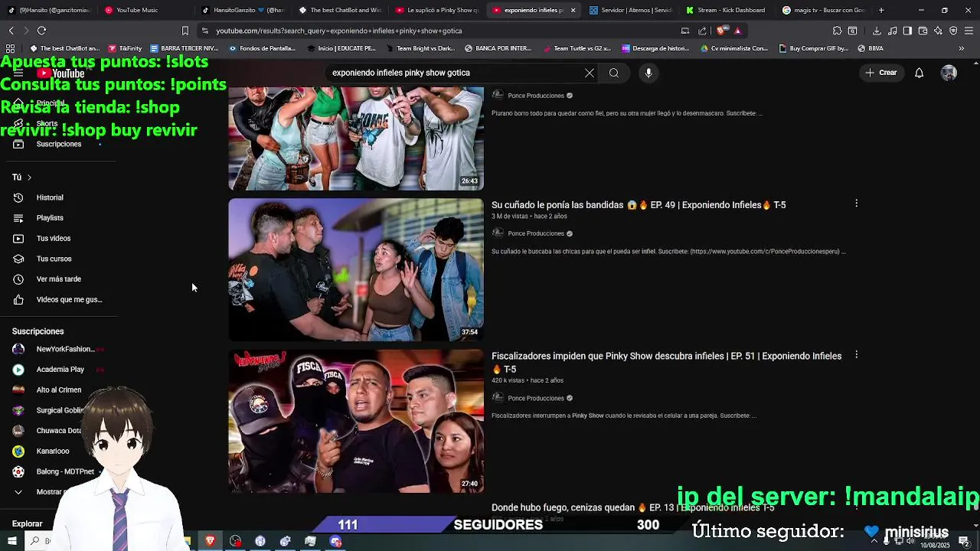Open Academia Play subscription channel
The height and width of the screenshot is (551, 980).
tap(60, 370)
